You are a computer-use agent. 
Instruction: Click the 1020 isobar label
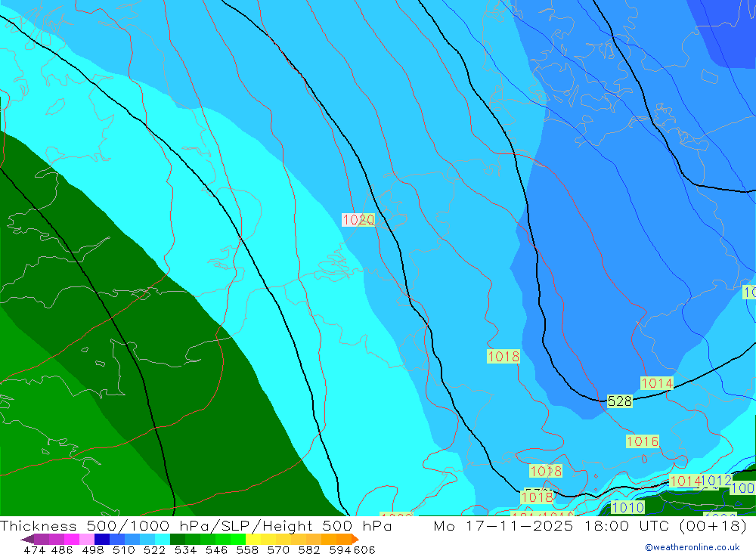tap(358, 220)
